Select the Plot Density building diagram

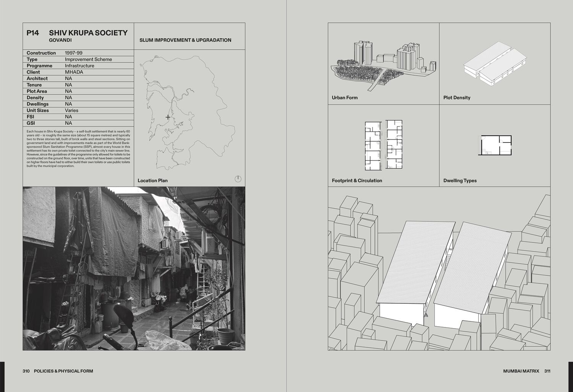495,63
